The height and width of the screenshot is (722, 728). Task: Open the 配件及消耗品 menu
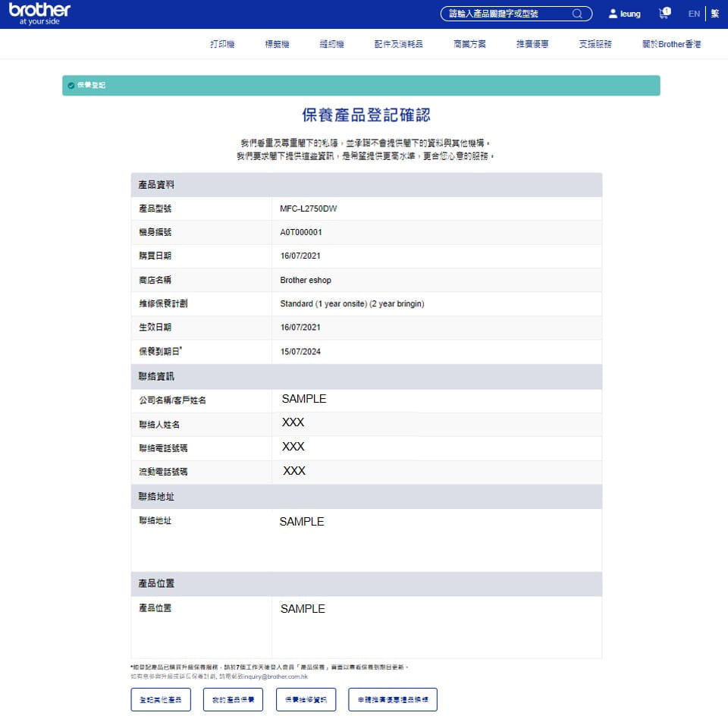[x=398, y=44]
